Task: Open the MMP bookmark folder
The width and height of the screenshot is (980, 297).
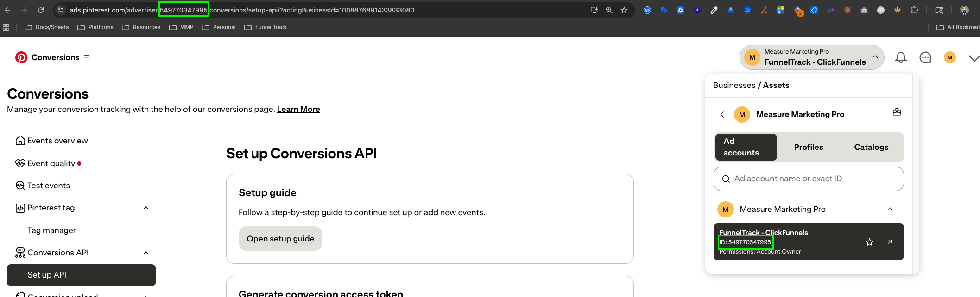Action: tap(181, 27)
